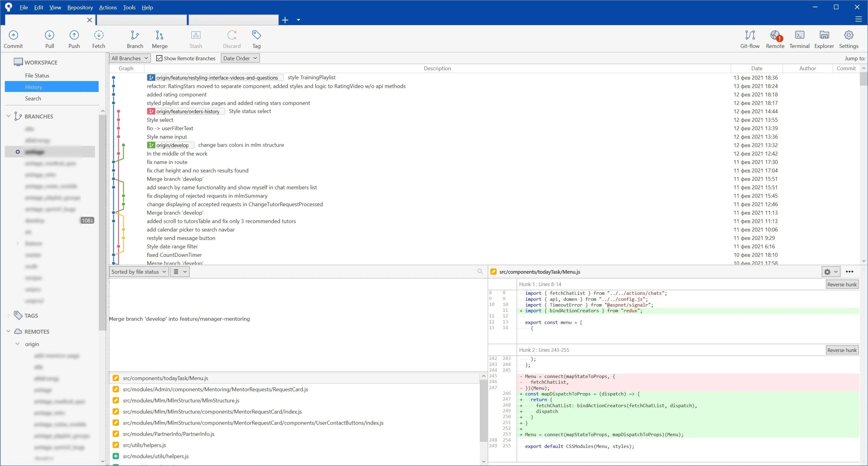868x466 pixels.
Task: Open Sorted by file status dropdown
Action: pyautogui.click(x=139, y=272)
